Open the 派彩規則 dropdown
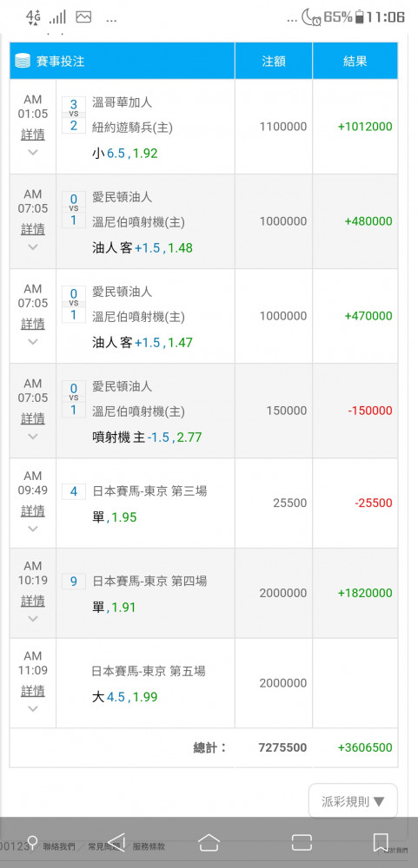The height and width of the screenshot is (868, 418). (x=353, y=801)
